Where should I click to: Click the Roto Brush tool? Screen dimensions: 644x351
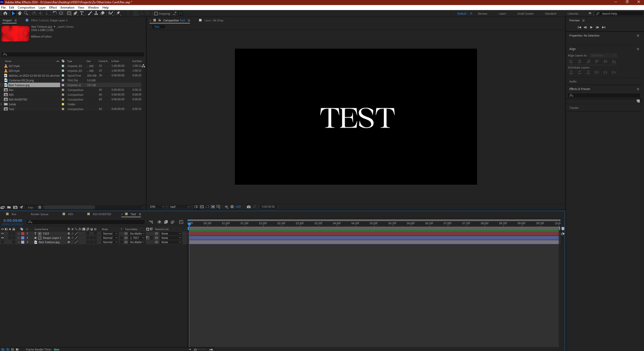[x=111, y=13]
